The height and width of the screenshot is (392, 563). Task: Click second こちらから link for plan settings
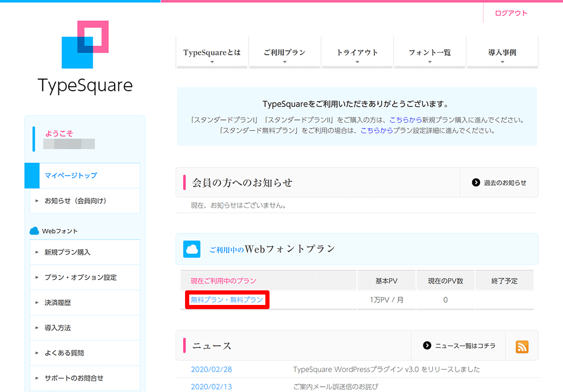[377, 131]
